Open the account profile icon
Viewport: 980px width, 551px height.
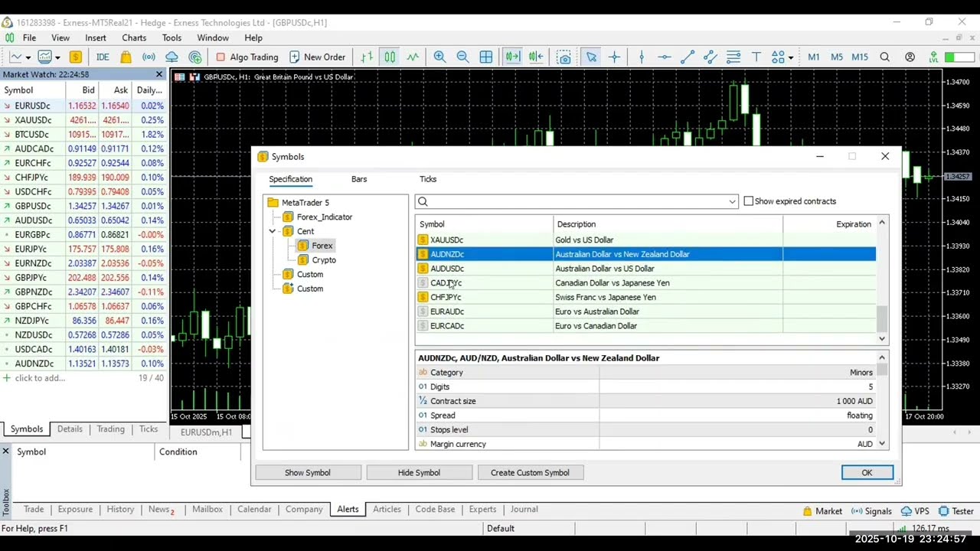tap(910, 57)
